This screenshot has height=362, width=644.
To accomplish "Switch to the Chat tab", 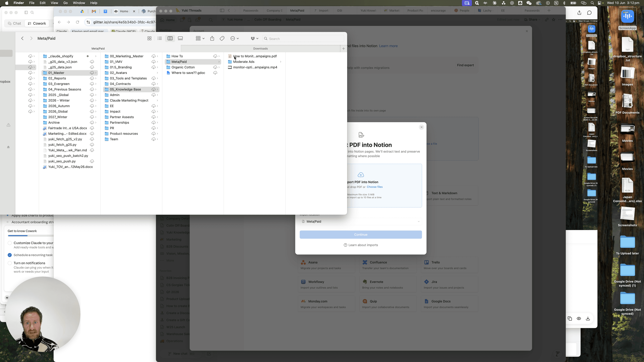I will 14,23.
